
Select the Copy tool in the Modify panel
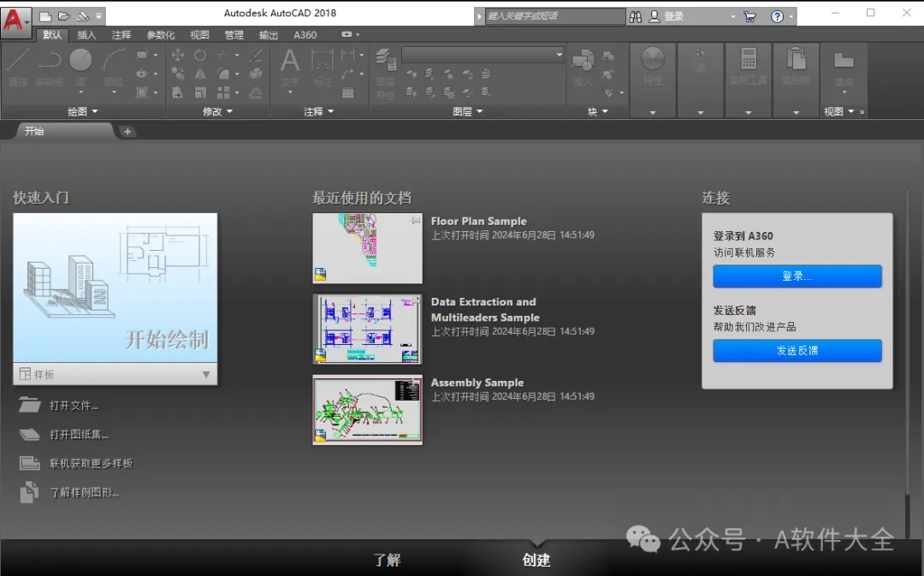[x=177, y=74]
